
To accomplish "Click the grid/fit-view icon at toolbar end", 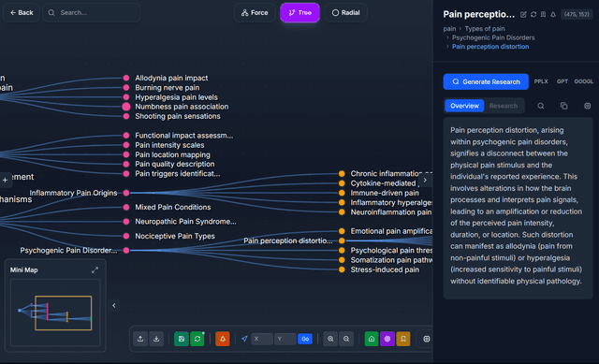I will [x=427, y=339].
